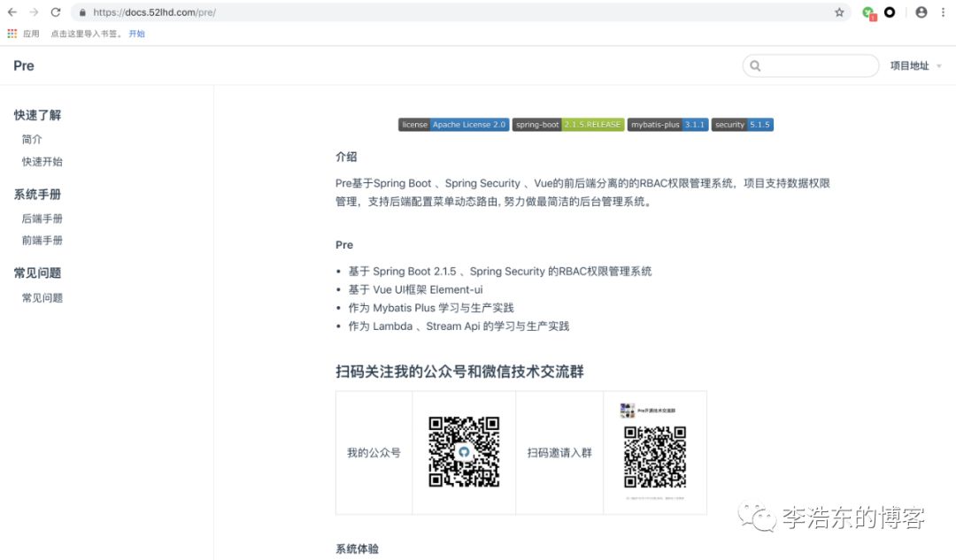Image resolution: width=956 pixels, height=560 pixels.
Task: Click the 公众号 QR code image
Action: point(464,452)
